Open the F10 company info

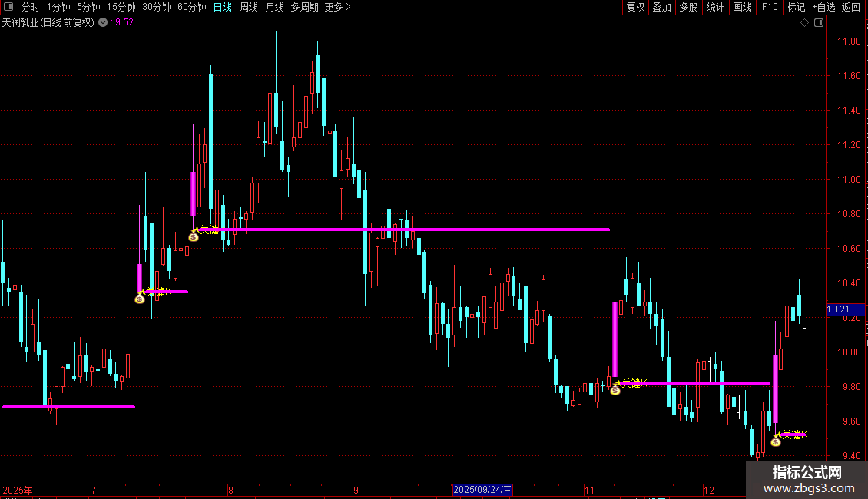click(x=770, y=7)
